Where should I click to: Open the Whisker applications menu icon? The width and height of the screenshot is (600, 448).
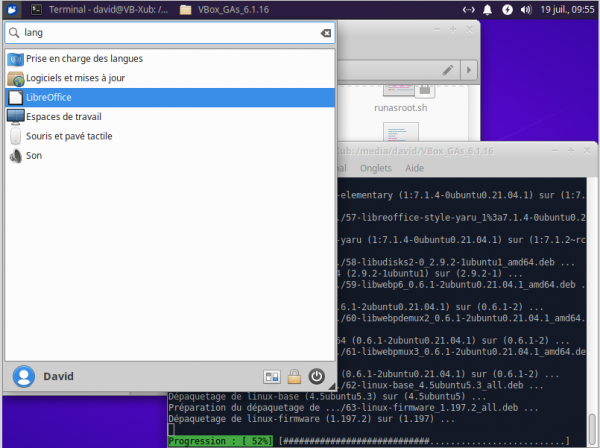click(10, 10)
